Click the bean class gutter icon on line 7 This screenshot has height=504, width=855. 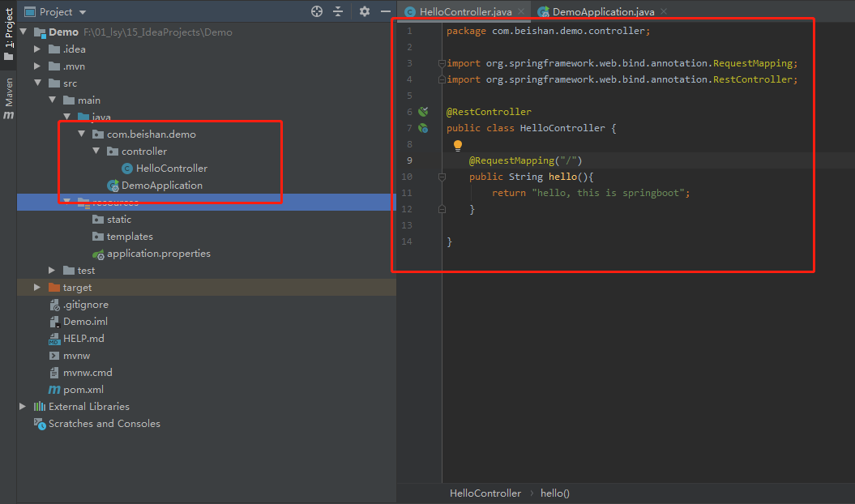[x=422, y=128]
